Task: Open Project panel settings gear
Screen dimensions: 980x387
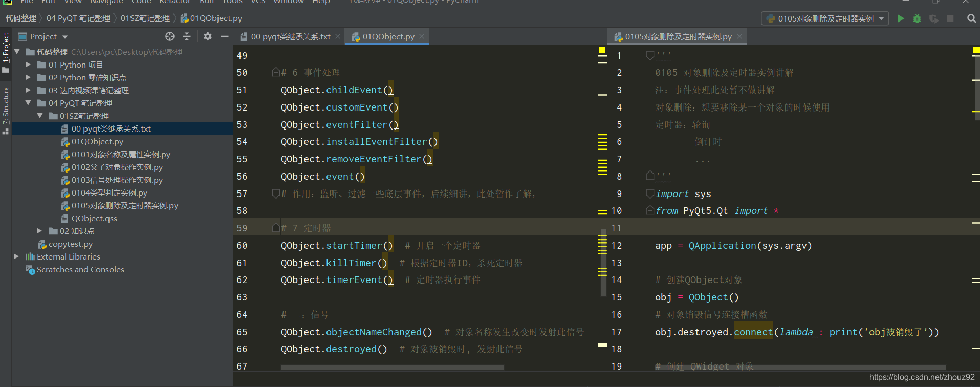Action: [x=207, y=36]
